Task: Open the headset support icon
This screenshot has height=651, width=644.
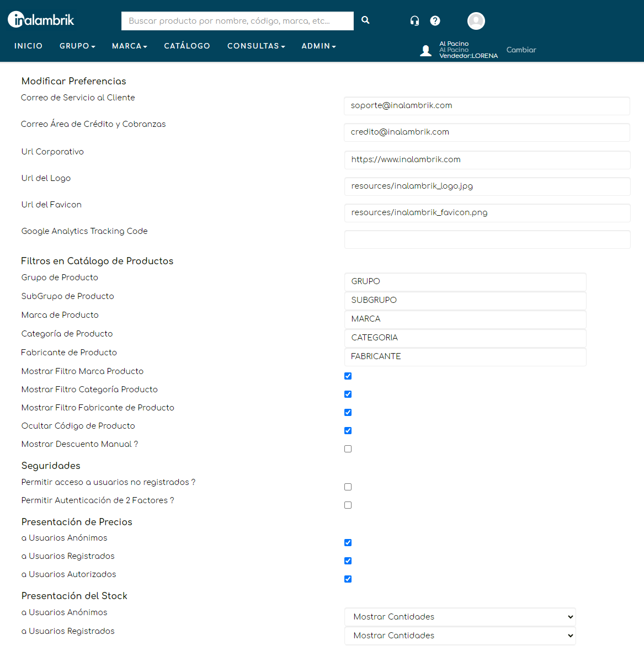Action: (x=414, y=21)
